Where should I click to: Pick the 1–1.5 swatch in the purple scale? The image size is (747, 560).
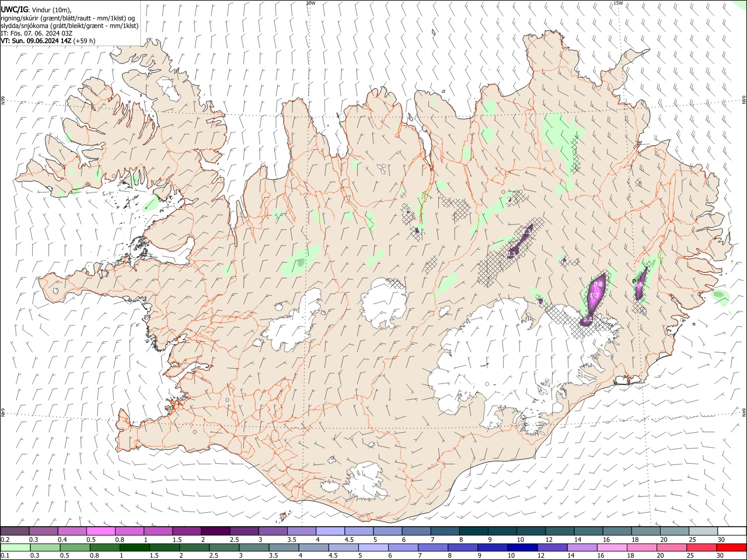tap(158, 531)
